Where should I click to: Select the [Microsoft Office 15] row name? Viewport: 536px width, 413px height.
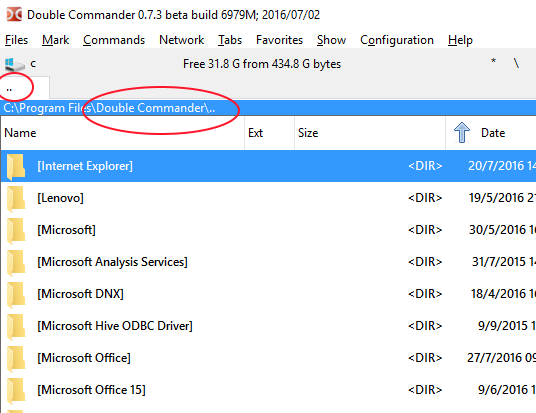91,390
